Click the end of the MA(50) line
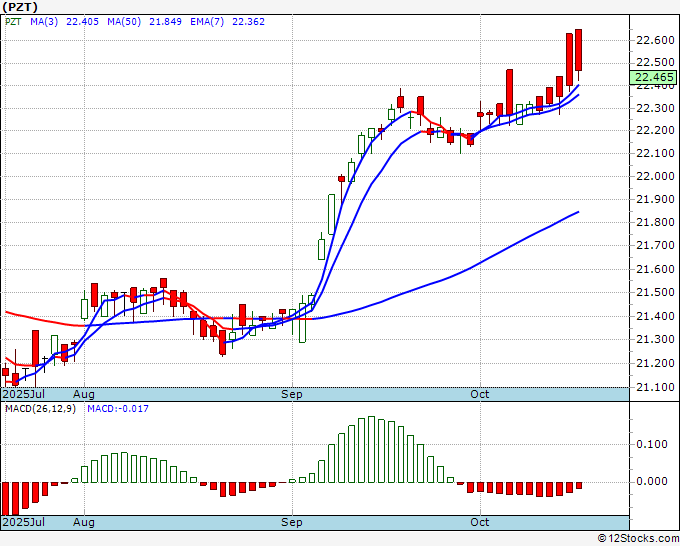 [x=579, y=212]
